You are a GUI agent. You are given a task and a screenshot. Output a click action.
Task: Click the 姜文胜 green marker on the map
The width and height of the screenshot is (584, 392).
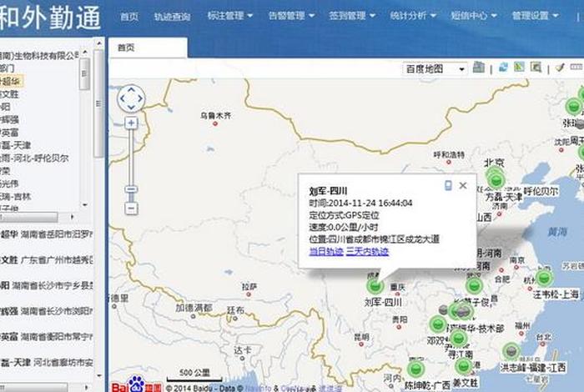pyautogui.click(x=463, y=366)
